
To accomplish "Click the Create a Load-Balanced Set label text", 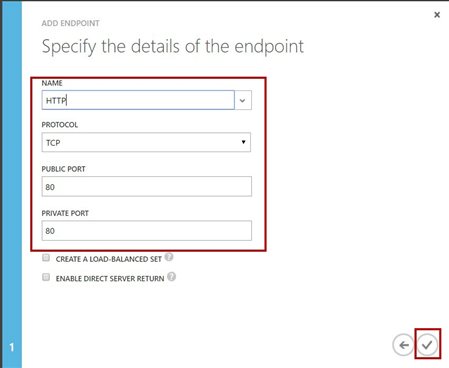I will [109, 259].
